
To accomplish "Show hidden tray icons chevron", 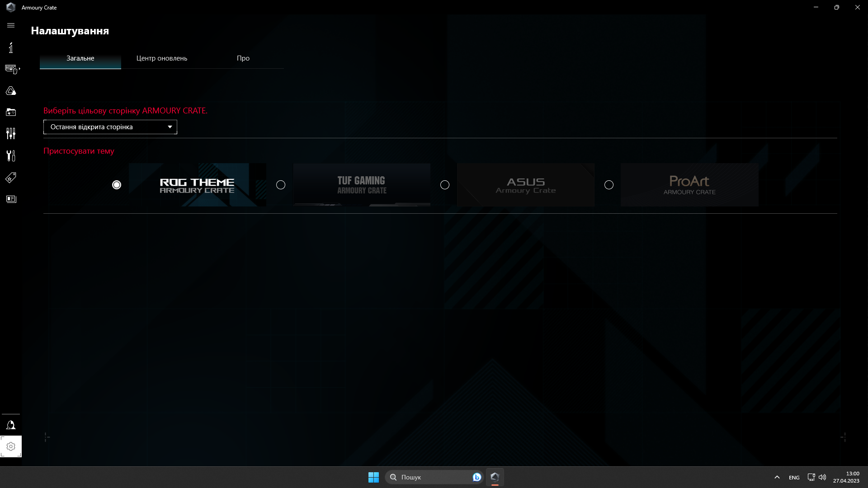I will [x=777, y=477].
